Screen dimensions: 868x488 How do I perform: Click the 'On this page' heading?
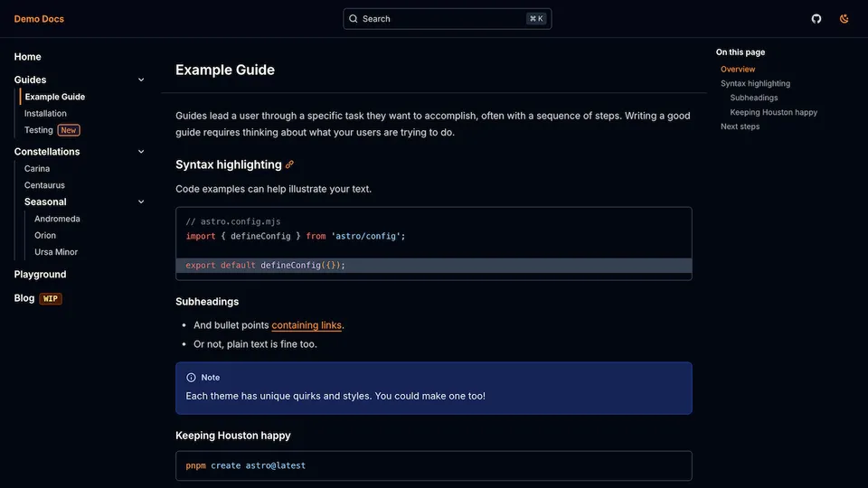tap(741, 52)
